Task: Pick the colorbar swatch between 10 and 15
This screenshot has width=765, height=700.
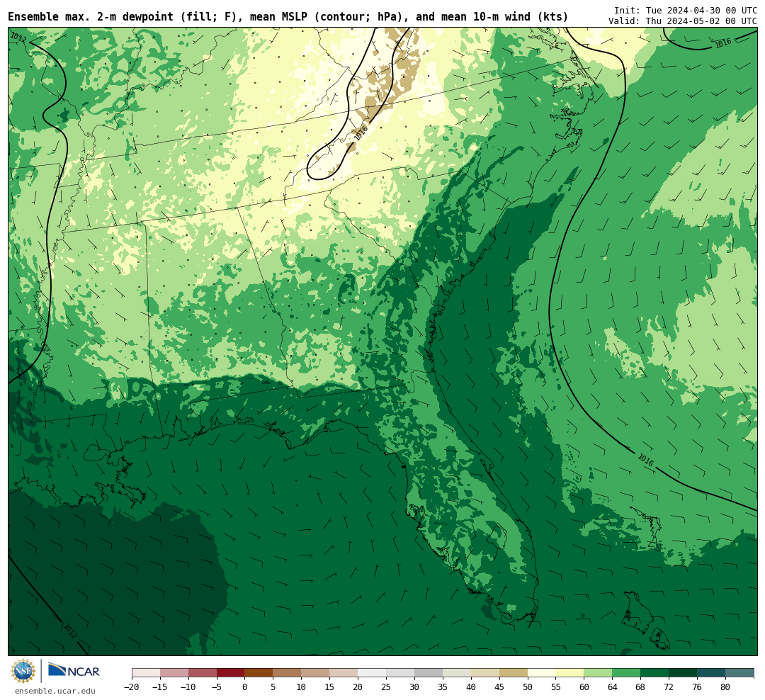Action: pyautogui.click(x=316, y=673)
